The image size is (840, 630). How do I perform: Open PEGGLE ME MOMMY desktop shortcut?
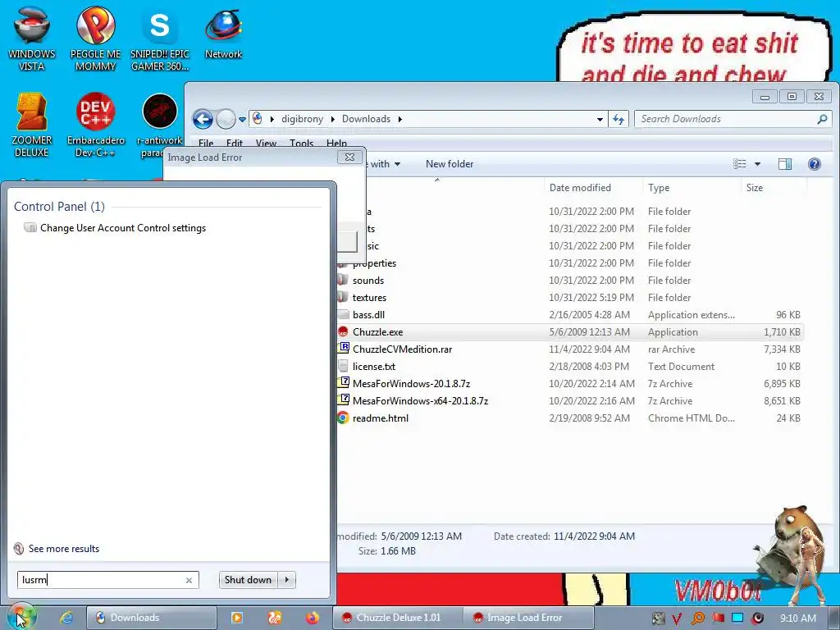point(95,39)
